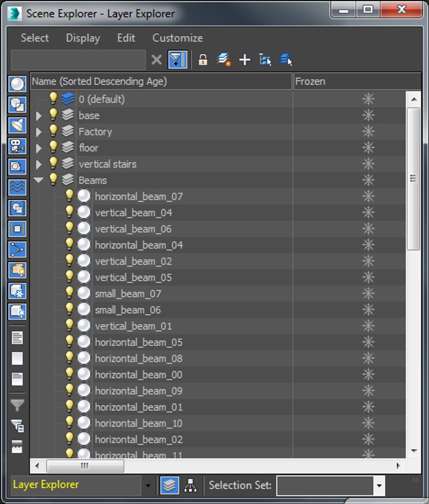
Task: Click the vertical scrollbar thumb
Action: 414,179
